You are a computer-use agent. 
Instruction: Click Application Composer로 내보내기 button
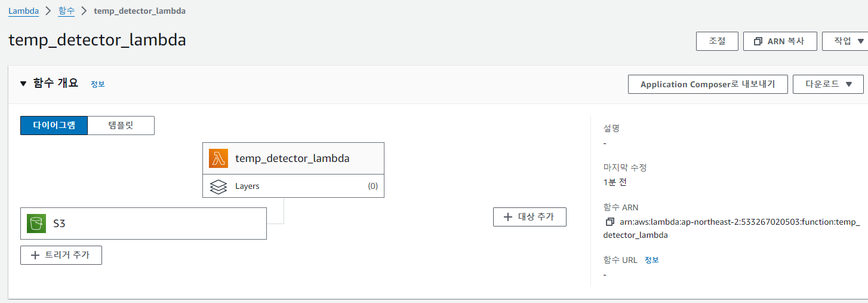(708, 84)
